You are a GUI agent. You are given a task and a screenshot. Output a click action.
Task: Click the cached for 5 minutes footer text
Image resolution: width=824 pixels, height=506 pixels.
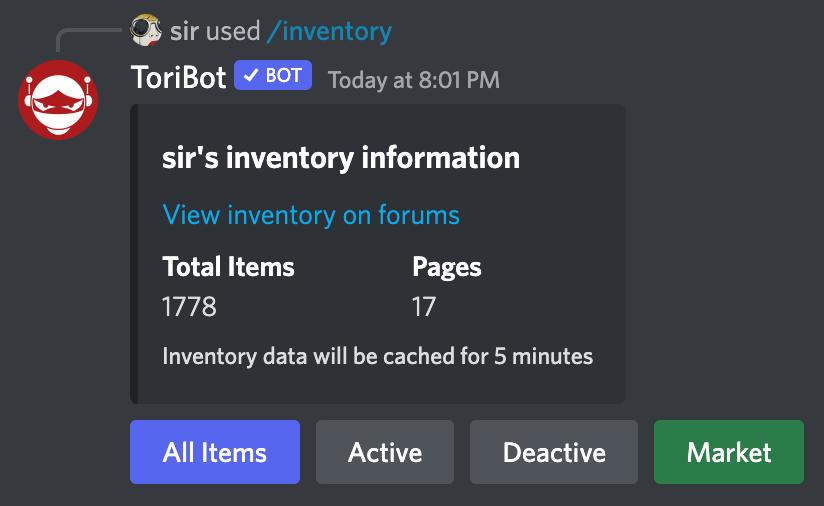[378, 356]
